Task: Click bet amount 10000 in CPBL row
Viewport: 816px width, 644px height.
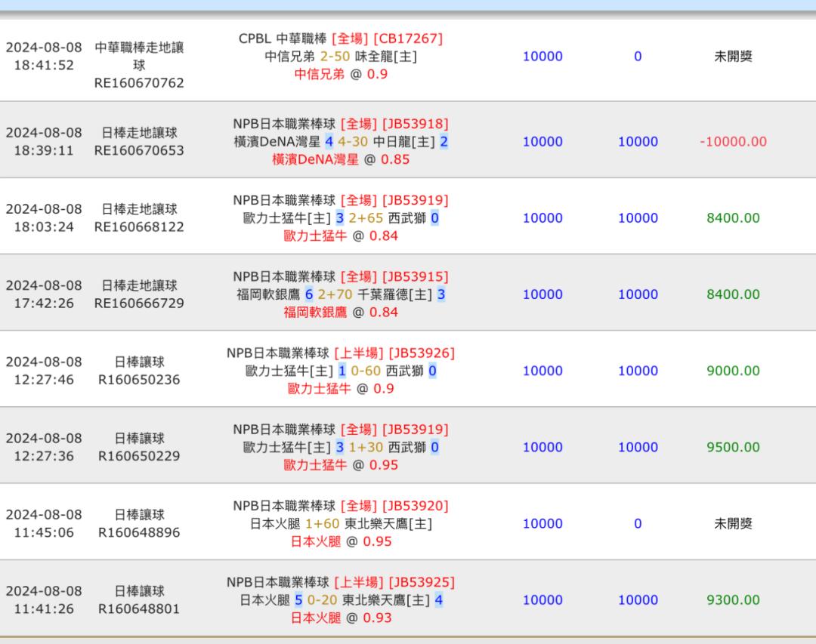Action: pos(542,56)
